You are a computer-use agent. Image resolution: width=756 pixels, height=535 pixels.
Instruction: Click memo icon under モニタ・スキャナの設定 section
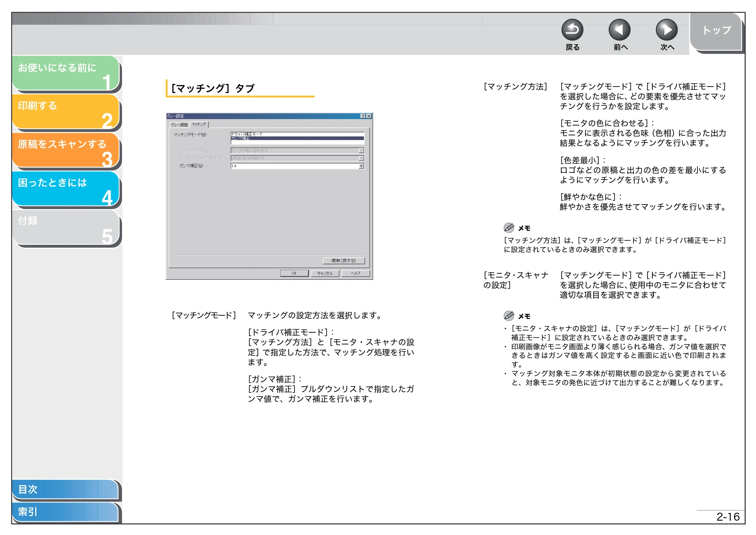509,316
